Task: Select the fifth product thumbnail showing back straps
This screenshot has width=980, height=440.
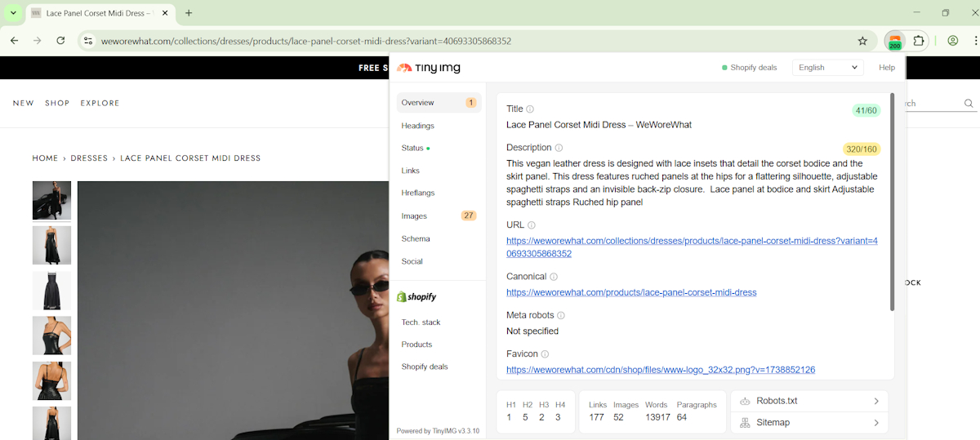Action: point(51,380)
